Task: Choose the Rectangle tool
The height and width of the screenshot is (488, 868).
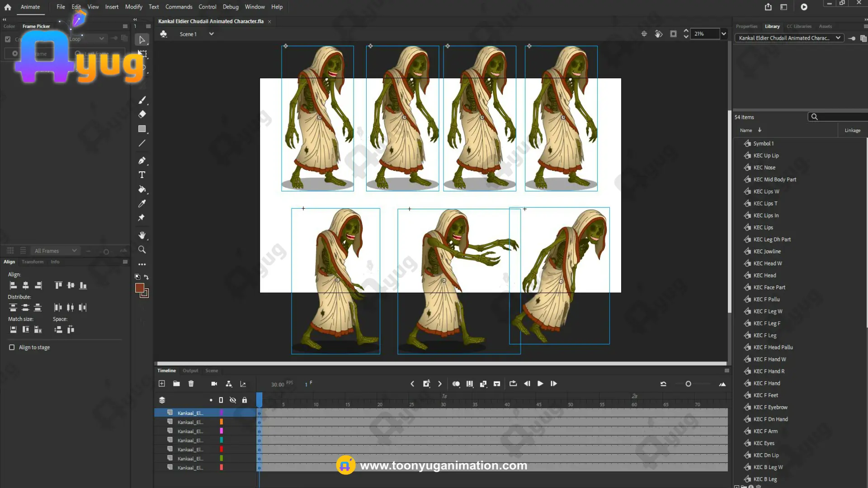Action: point(142,129)
